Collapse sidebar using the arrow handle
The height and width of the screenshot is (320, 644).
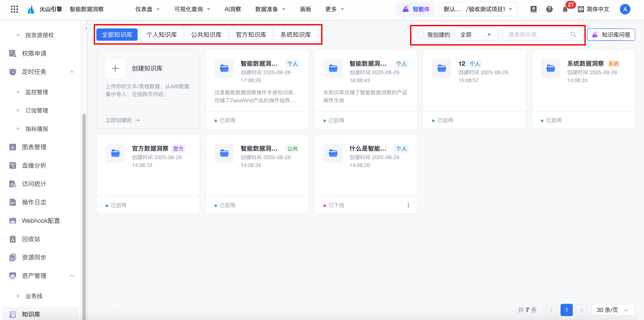click(87, 28)
